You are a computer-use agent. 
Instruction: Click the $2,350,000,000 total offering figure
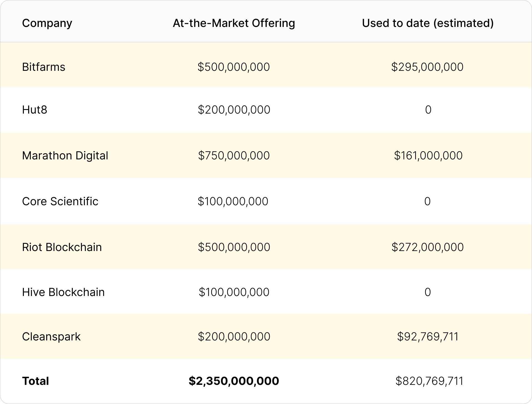pyautogui.click(x=233, y=381)
